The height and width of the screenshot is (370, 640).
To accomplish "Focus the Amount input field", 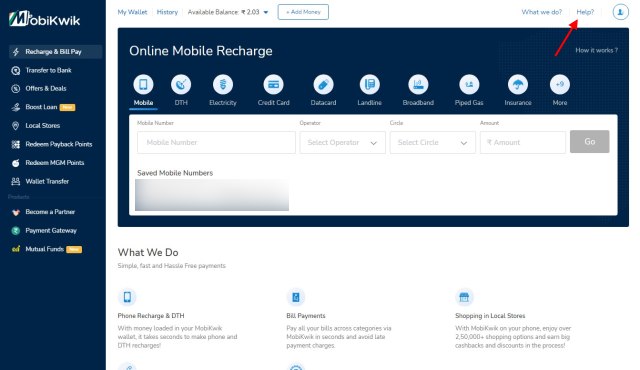I will [x=523, y=142].
